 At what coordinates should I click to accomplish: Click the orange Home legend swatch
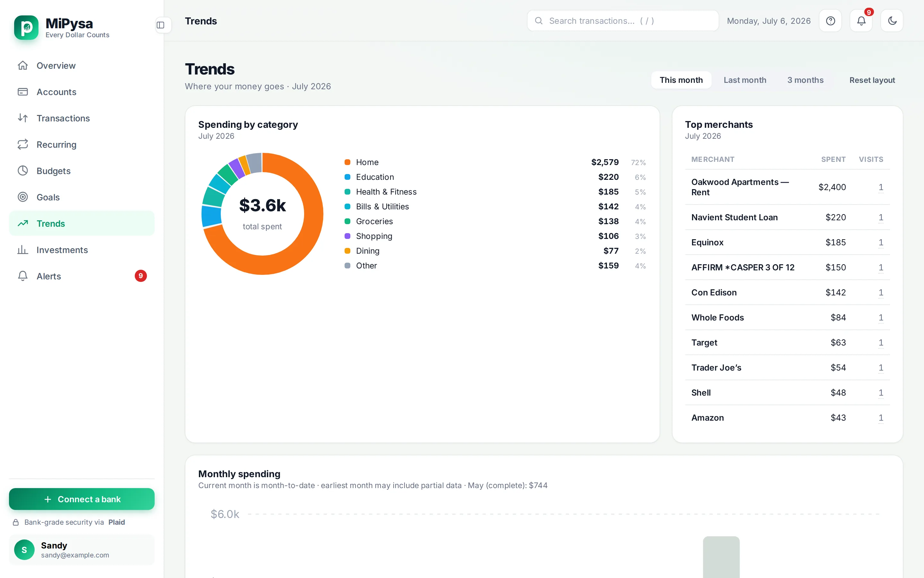[347, 162]
